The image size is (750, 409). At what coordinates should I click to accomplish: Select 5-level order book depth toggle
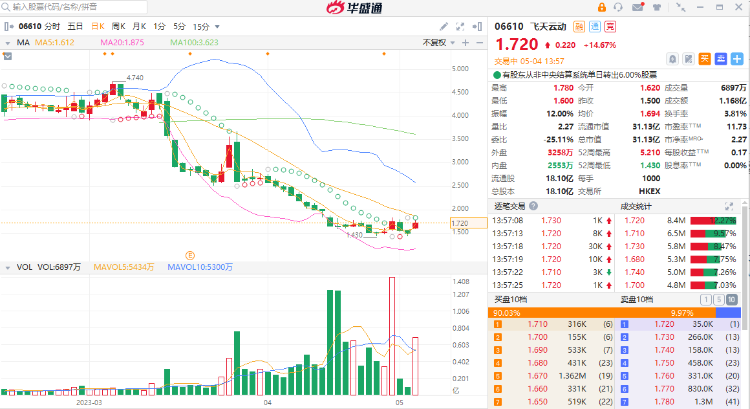coord(718,299)
